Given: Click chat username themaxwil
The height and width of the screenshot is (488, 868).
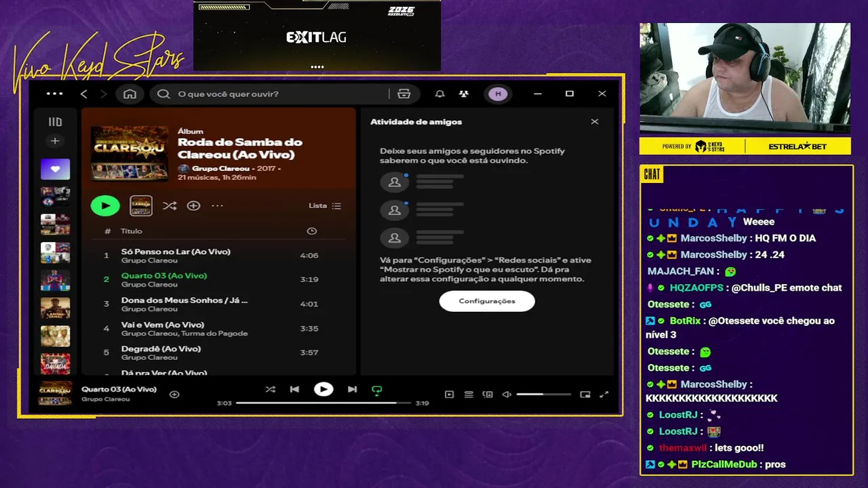Looking at the screenshot, I should pos(683,448).
